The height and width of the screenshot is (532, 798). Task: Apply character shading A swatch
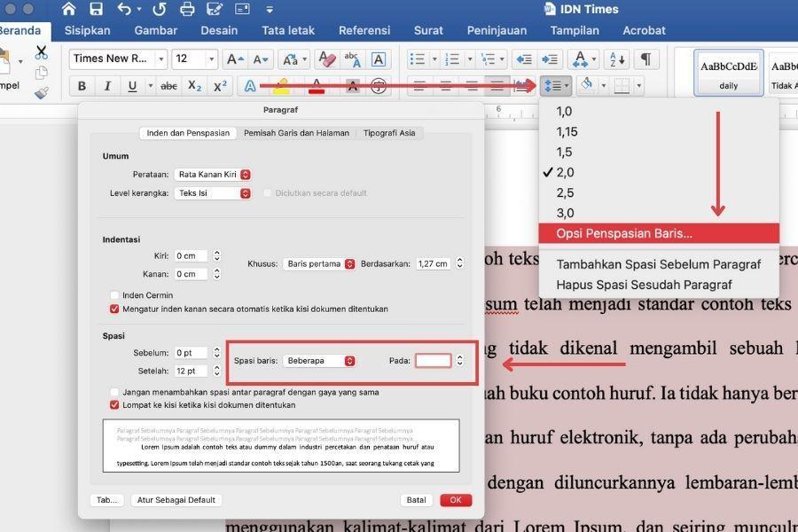(x=352, y=86)
